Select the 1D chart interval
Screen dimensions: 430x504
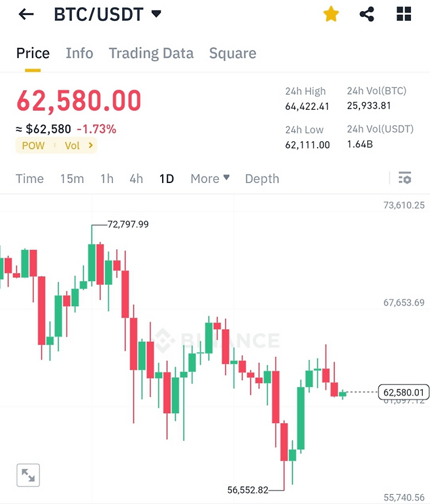[x=167, y=178]
